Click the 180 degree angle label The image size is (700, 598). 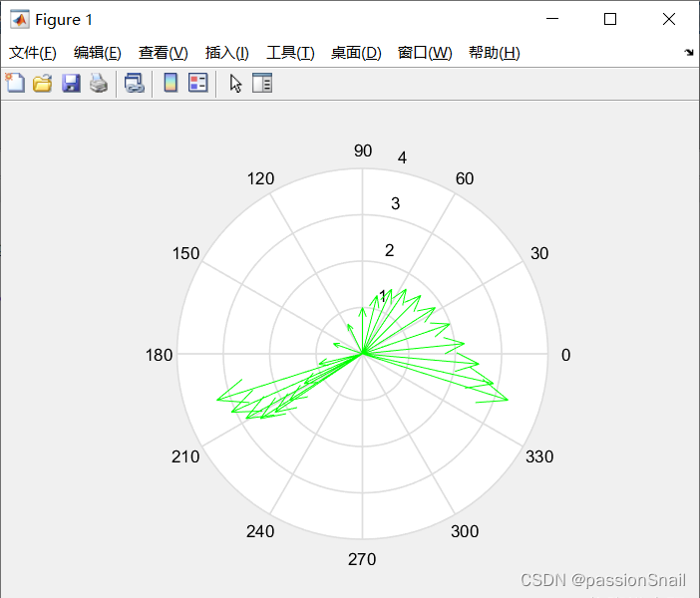click(x=159, y=355)
